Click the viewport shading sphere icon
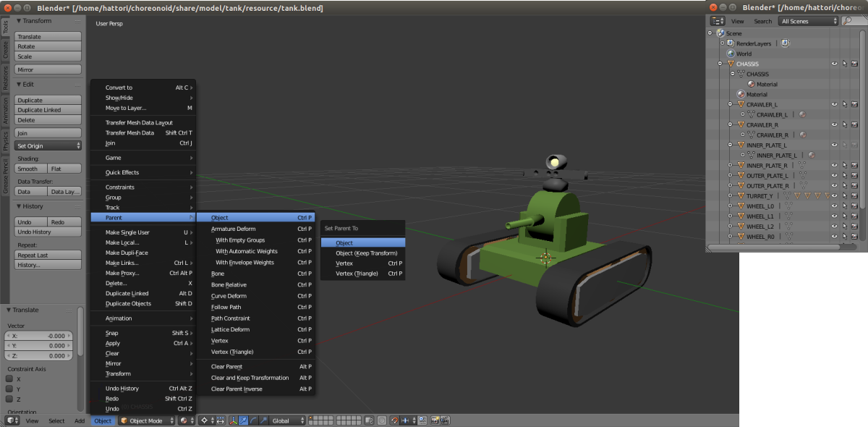This screenshot has height=427, width=868. coord(184,420)
